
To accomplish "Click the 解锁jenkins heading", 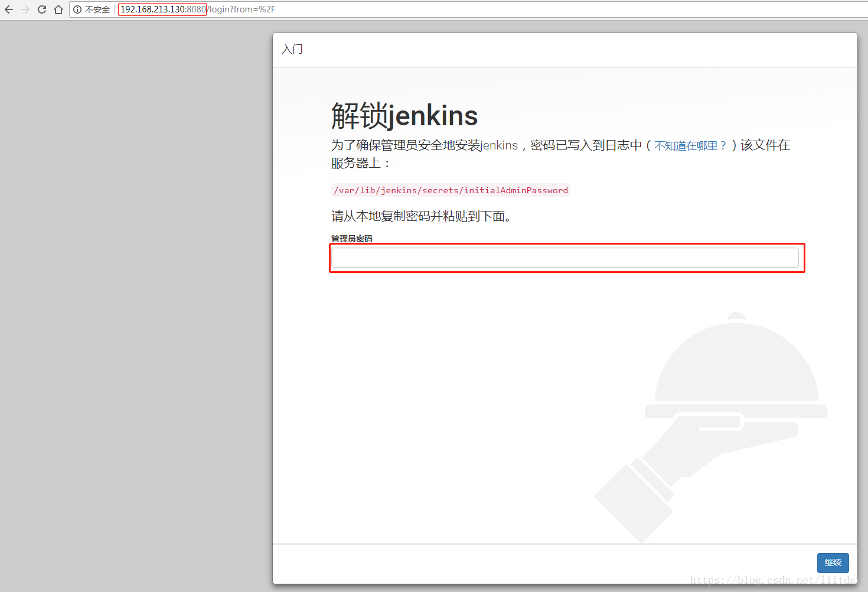I will coord(404,115).
